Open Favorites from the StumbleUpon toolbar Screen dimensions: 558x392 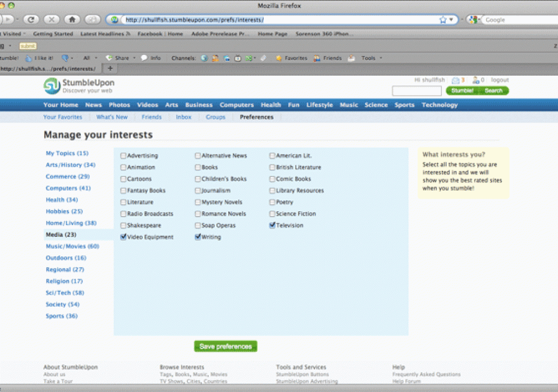[x=292, y=58]
